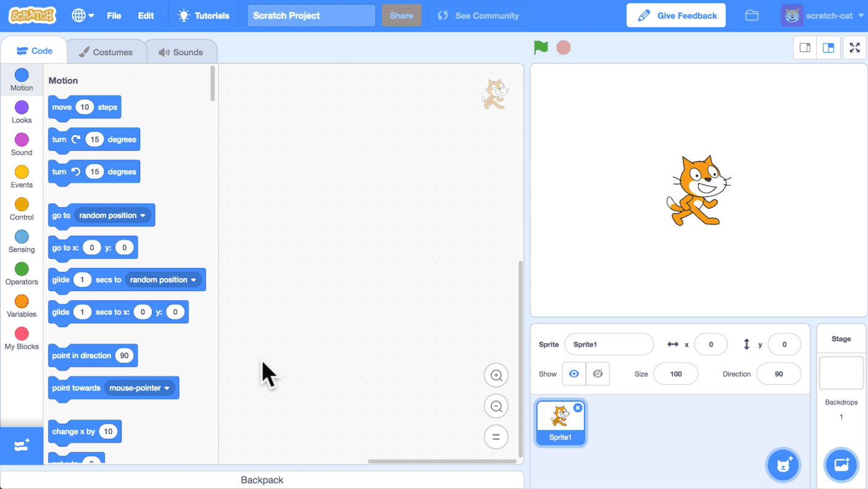Open the File menu

pyautogui.click(x=114, y=16)
